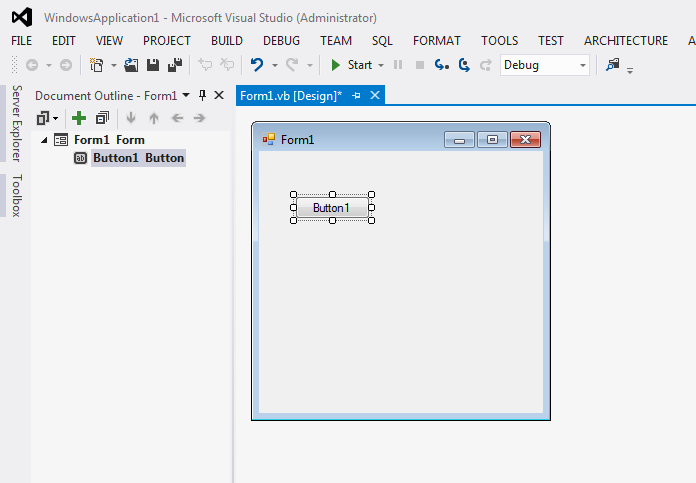Image resolution: width=696 pixels, height=483 pixels.
Task: Select the Button1 control on the form
Action: point(332,208)
